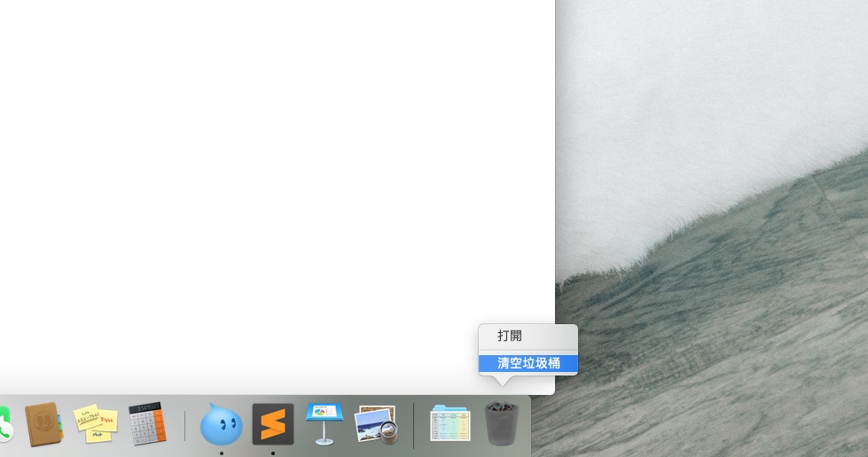Choose 清空垃圾桶 from the Trash menu
Viewport: 868px width, 457px height.
click(528, 363)
